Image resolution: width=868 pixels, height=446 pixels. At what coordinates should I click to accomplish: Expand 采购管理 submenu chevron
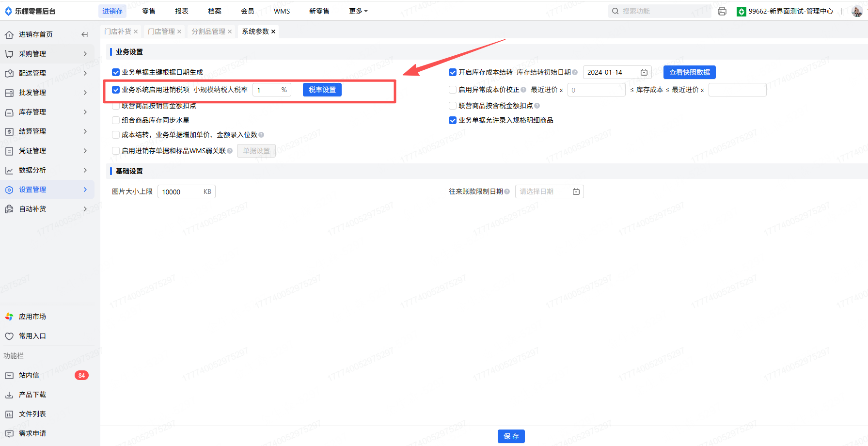(x=85, y=54)
